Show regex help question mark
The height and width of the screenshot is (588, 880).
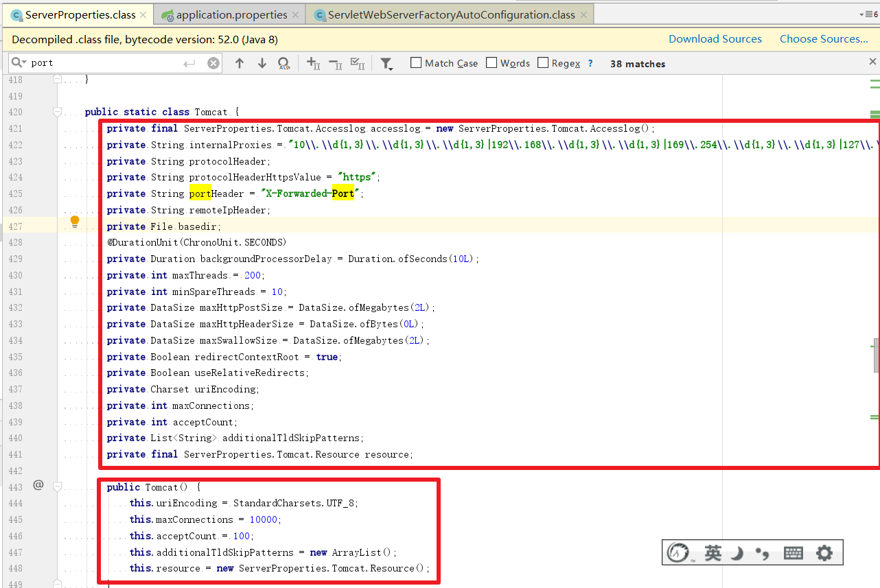click(590, 63)
